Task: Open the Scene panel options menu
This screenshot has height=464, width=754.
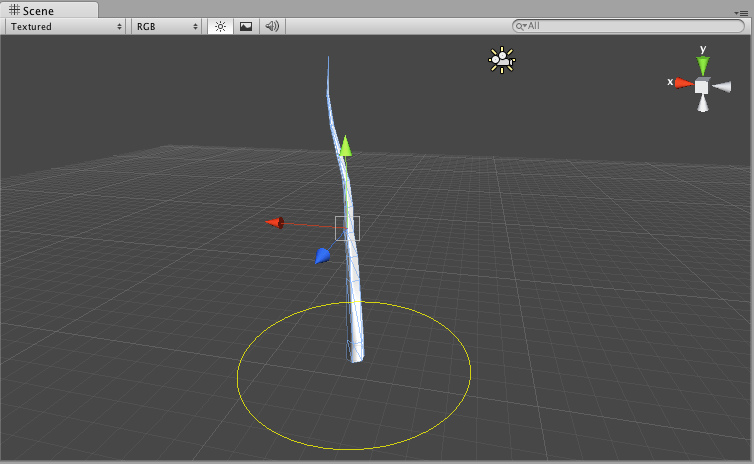Action: 741,13
